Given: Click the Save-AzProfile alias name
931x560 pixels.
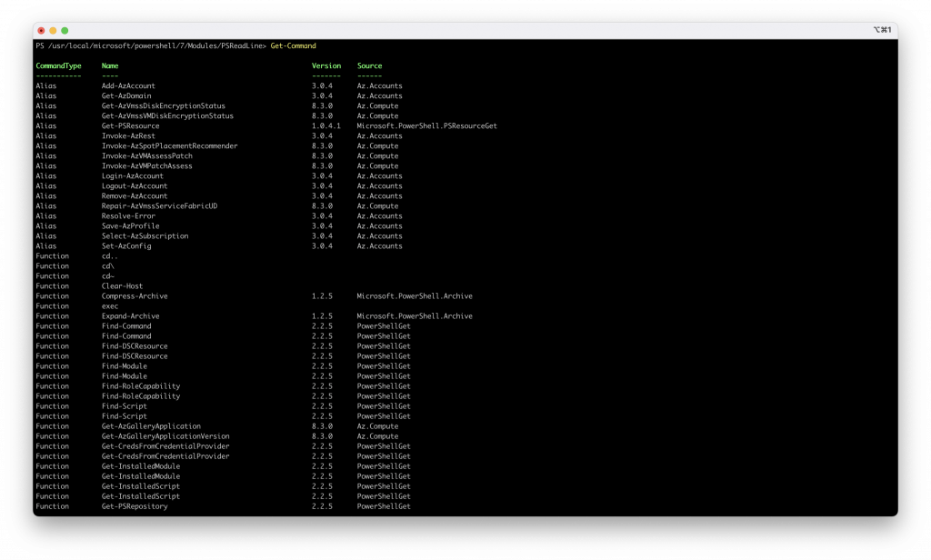Looking at the screenshot, I should (x=131, y=226).
